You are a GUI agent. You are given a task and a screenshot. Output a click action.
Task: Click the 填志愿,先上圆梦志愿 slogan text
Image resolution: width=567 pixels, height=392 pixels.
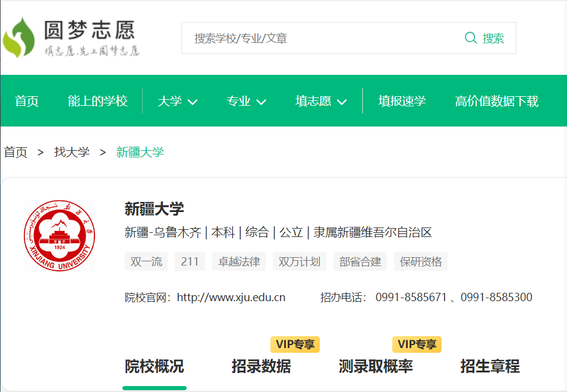92,51
